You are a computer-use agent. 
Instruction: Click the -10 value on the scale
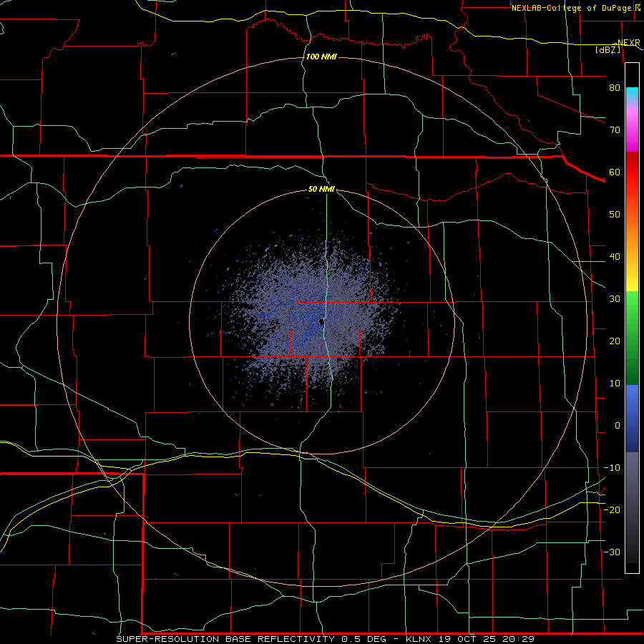coord(612,468)
